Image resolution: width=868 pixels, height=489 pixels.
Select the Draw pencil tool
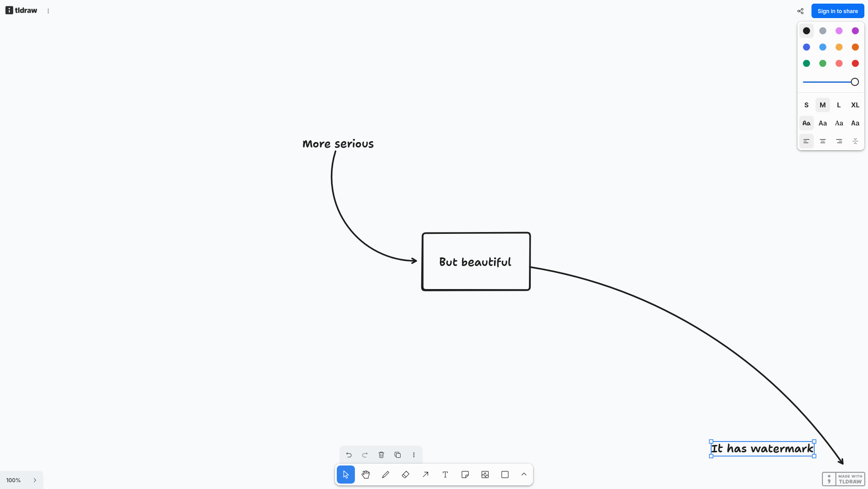tap(386, 475)
